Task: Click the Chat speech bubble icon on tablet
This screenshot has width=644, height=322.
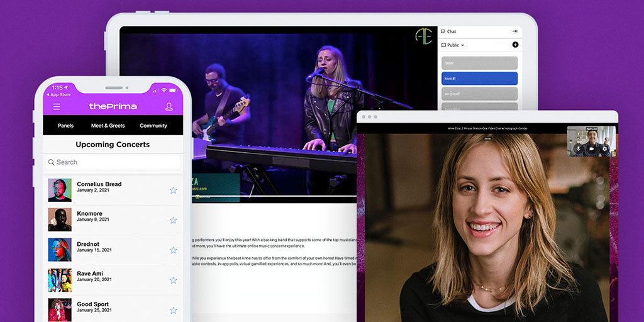Action: (x=443, y=31)
